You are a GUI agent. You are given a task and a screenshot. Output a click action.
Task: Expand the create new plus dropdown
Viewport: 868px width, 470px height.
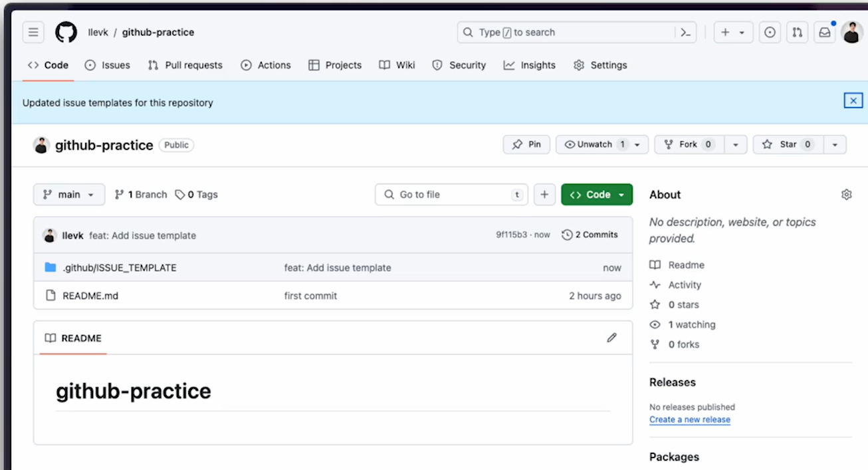click(732, 32)
